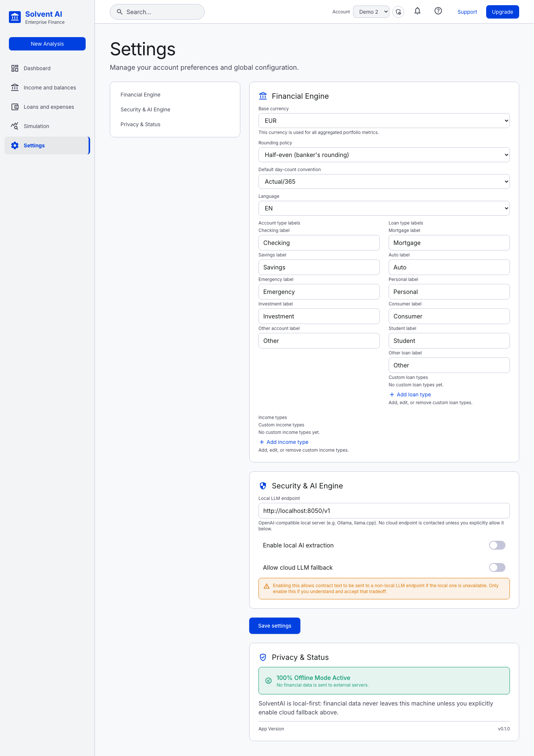Viewport: 534px width, 756px height.
Task: Expand the Rounding policy dropdown
Action: [x=384, y=155]
